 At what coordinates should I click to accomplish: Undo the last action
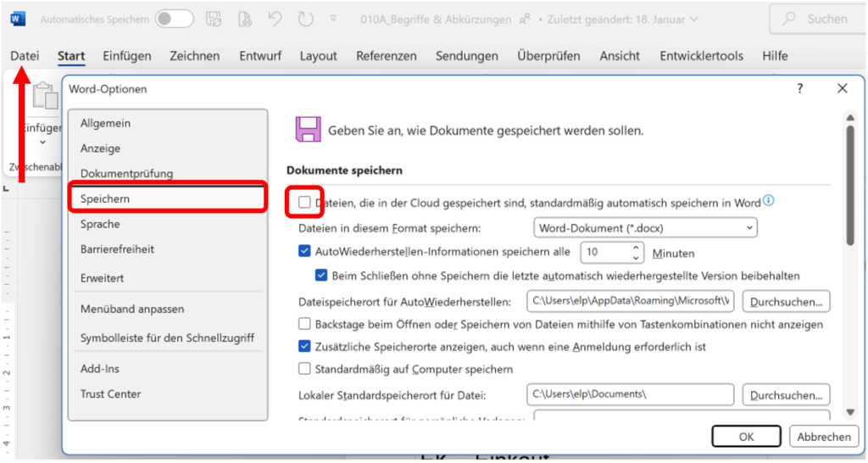[275, 20]
